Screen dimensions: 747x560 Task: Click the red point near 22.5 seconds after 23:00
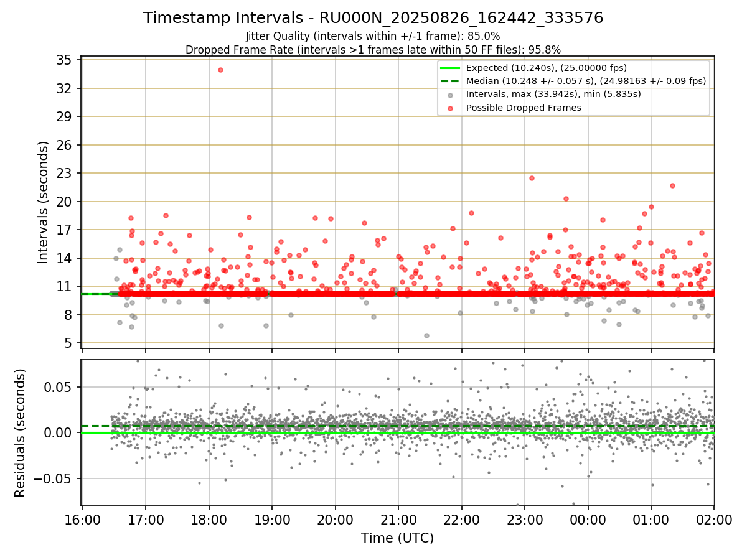click(532, 178)
